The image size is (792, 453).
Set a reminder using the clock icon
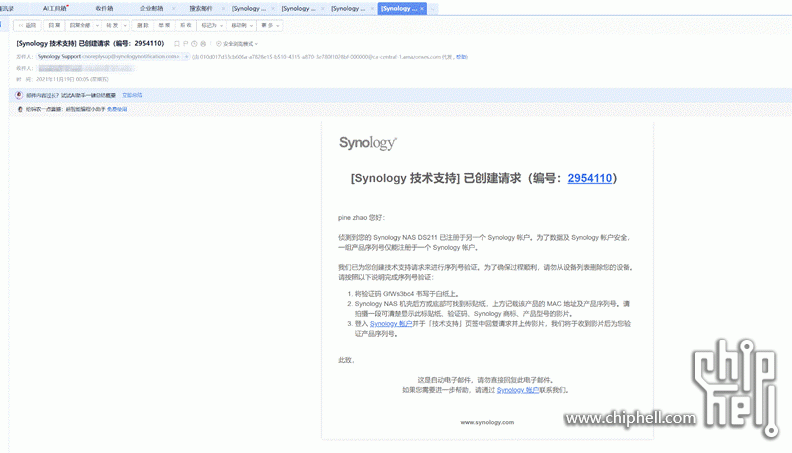point(194,44)
